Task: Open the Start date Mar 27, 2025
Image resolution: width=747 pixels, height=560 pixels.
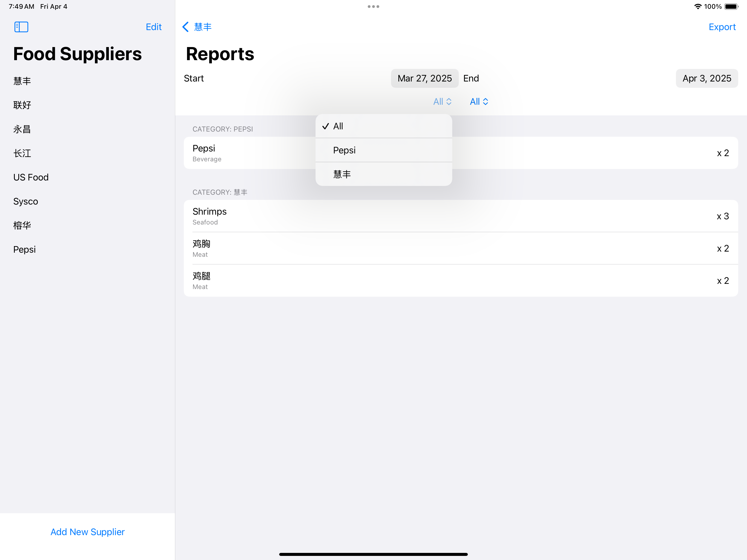Action: tap(424, 78)
